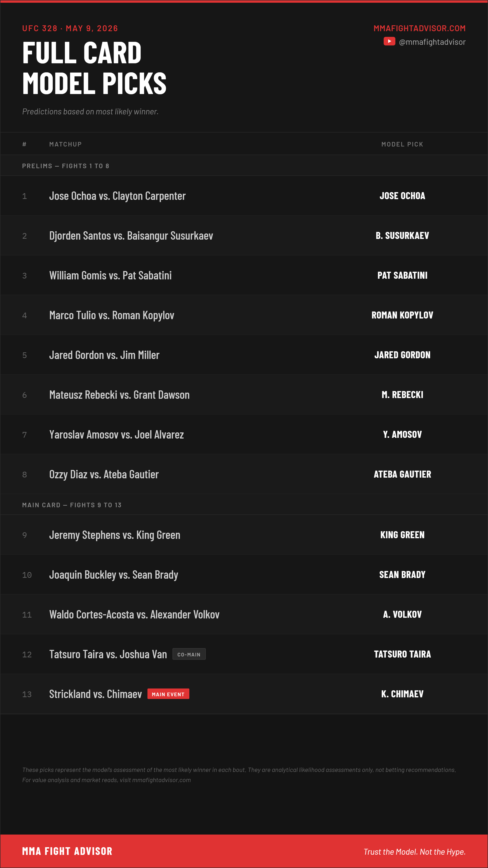
Task: Click the @mmafightadvisor handle
Action: [432, 42]
